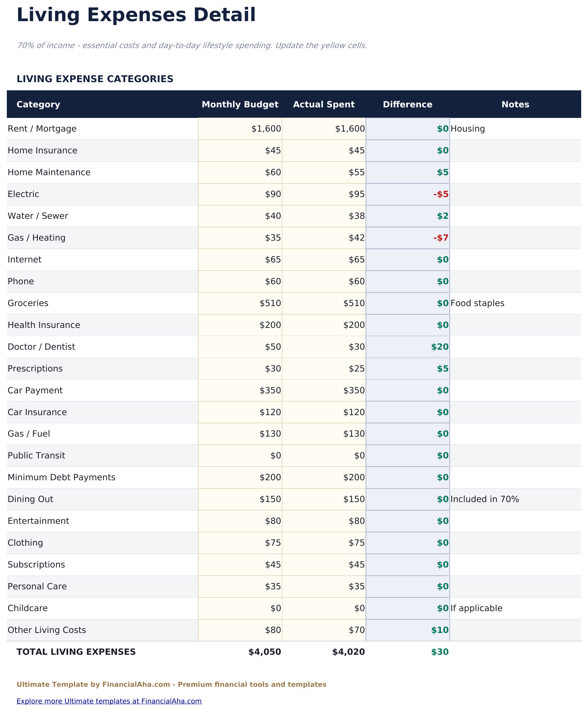Click the Category column header
588x712 pixels.
pyautogui.click(x=38, y=104)
